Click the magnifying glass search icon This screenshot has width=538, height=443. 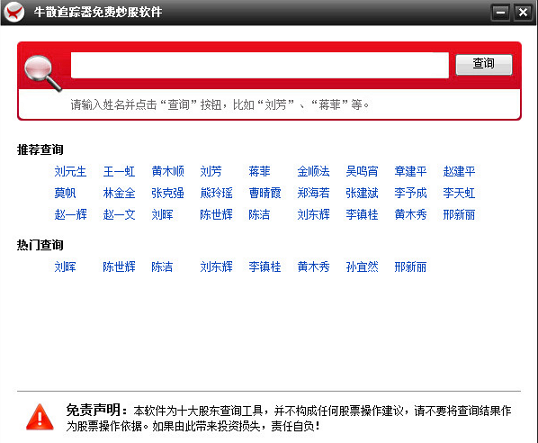click(43, 73)
